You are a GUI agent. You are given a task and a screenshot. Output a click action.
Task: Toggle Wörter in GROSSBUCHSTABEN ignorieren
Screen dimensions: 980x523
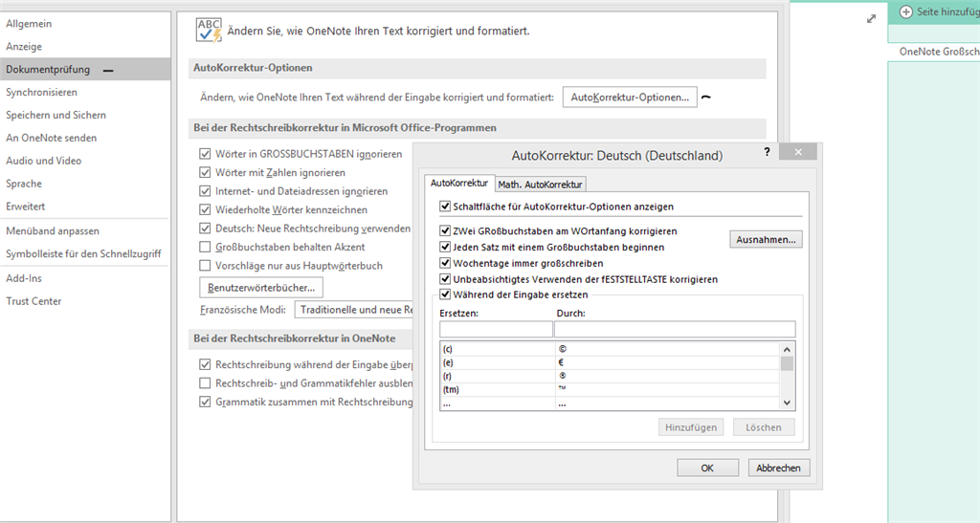[205, 154]
